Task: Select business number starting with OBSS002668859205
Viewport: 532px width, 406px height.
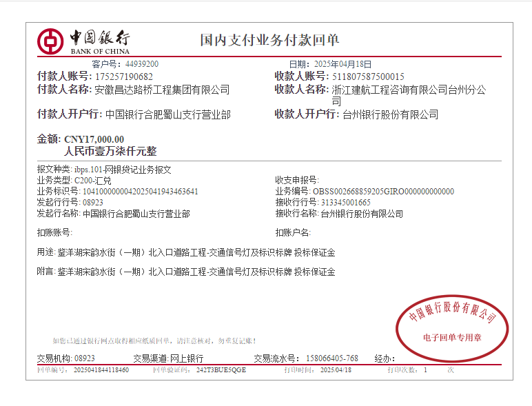Action: pos(383,192)
